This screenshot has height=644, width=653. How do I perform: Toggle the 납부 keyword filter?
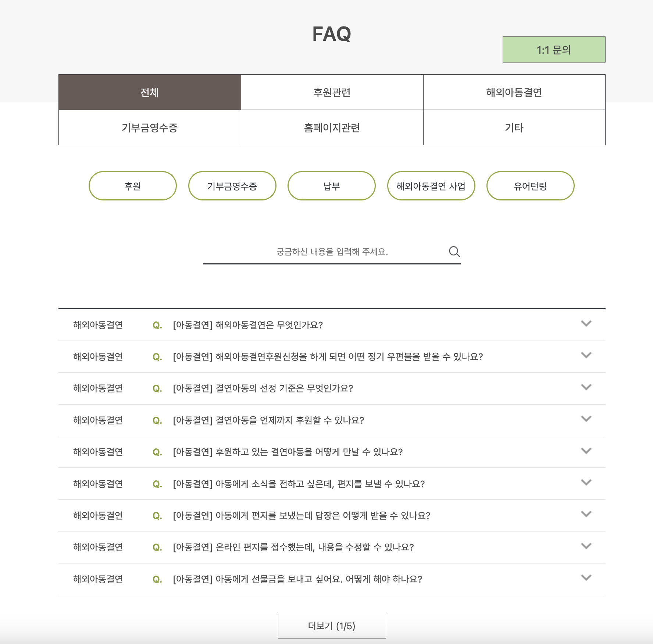[331, 186]
